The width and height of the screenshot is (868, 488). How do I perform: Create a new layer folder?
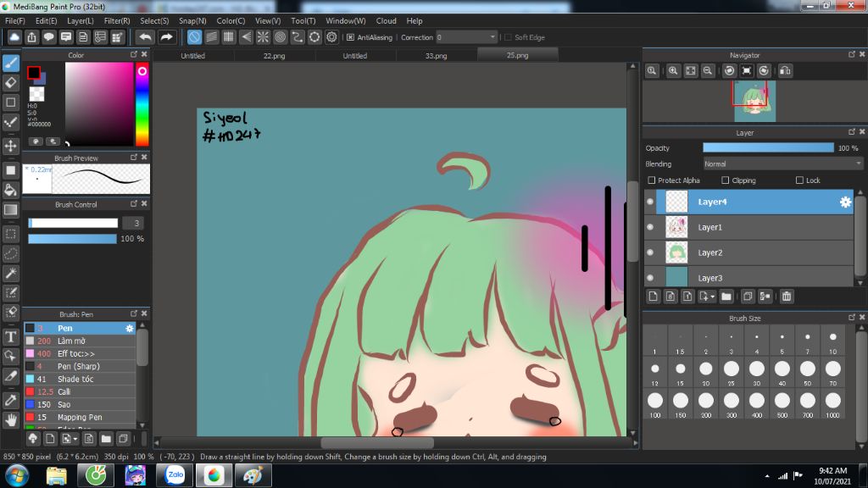[726, 297]
